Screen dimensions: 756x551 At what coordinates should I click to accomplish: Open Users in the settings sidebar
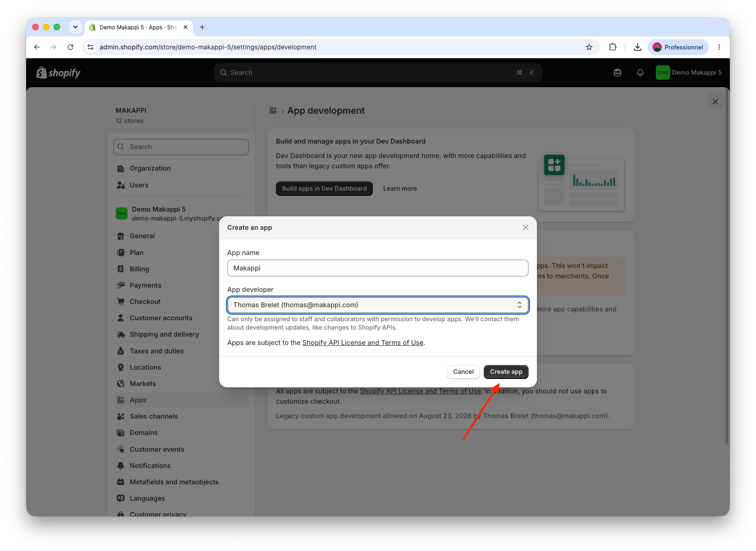181,185
